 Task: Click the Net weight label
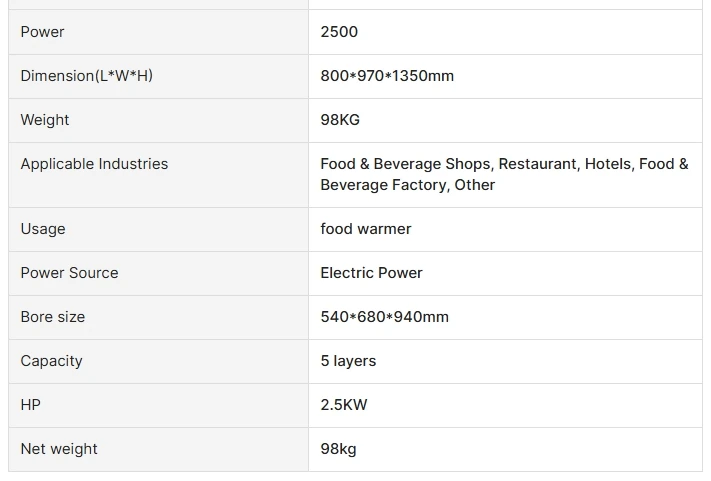point(59,449)
